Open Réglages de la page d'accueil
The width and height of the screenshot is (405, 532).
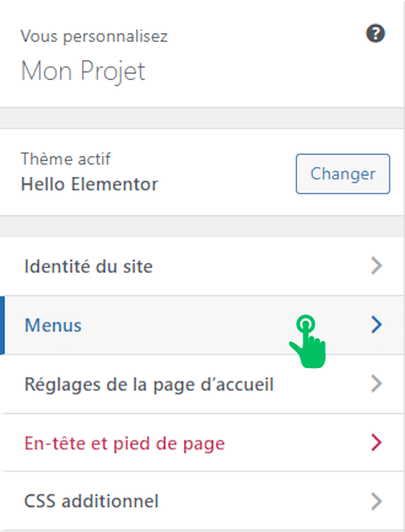coord(149,385)
